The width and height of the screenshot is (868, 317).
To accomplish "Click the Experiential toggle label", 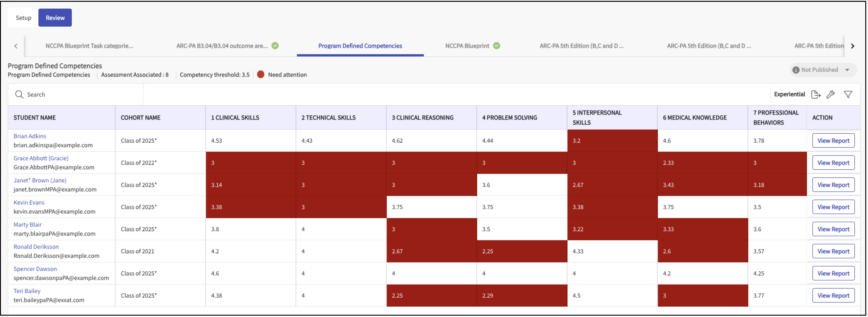I will tap(789, 94).
